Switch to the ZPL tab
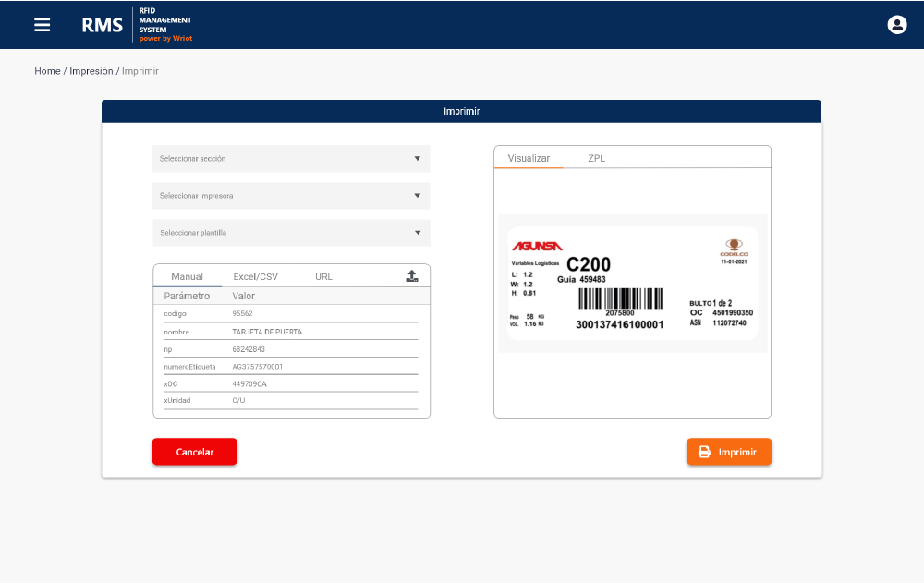Screen dimensions: 924x583 click(597, 158)
